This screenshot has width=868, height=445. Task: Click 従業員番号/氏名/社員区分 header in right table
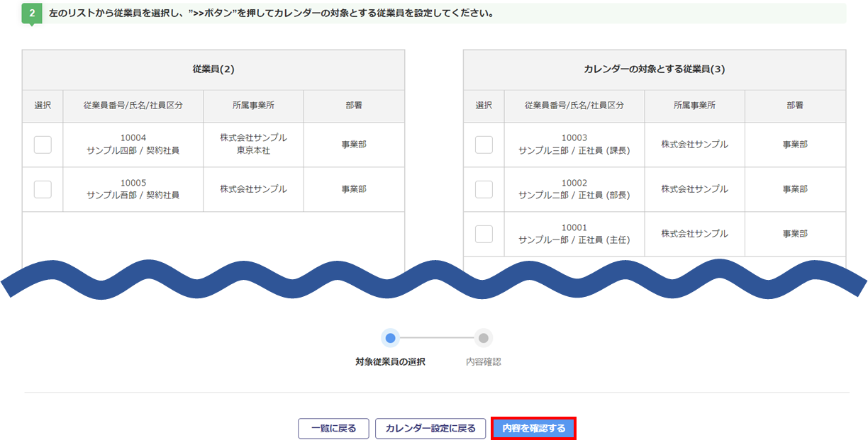point(574,106)
